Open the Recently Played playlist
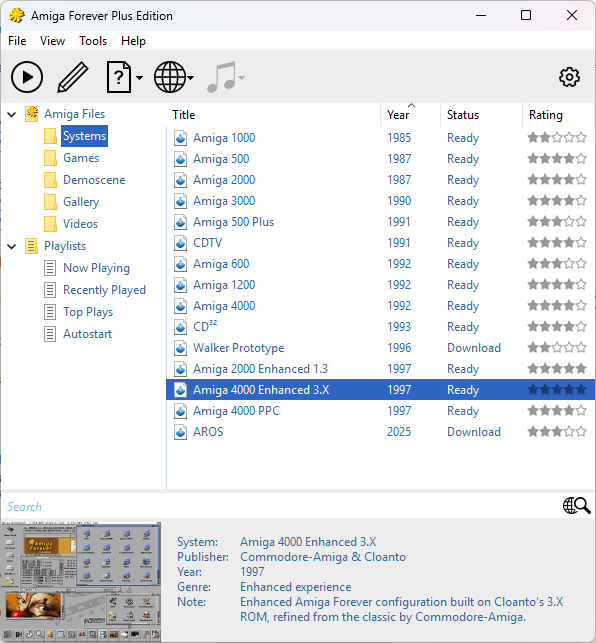596x643 pixels. (104, 290)
